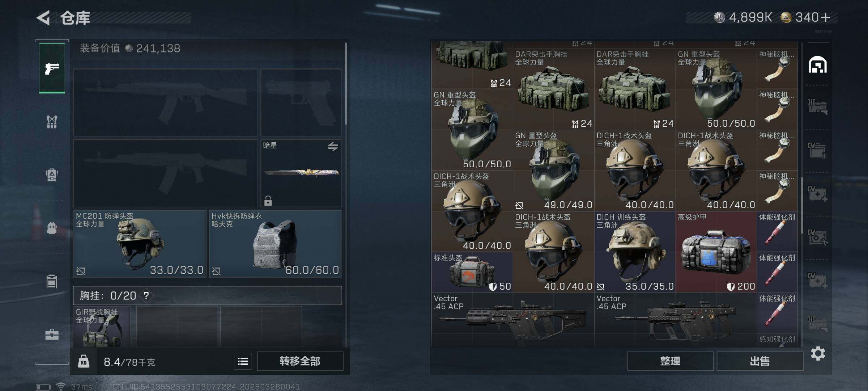Viewport: 868px width, 391px height.
Task: Toggle the mark icon on MC201 防弹头盔
Action: coord(81,271)
